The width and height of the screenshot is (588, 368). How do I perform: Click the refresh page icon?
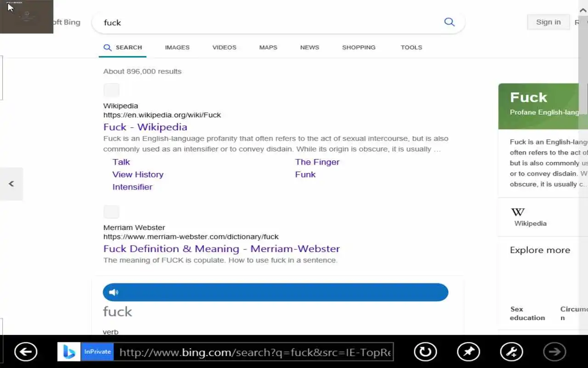[425, 352]
